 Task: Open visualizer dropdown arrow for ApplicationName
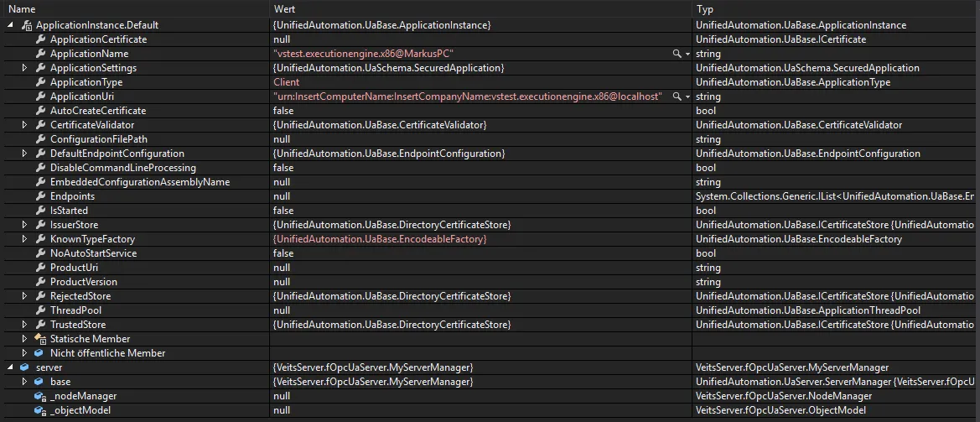687,55
